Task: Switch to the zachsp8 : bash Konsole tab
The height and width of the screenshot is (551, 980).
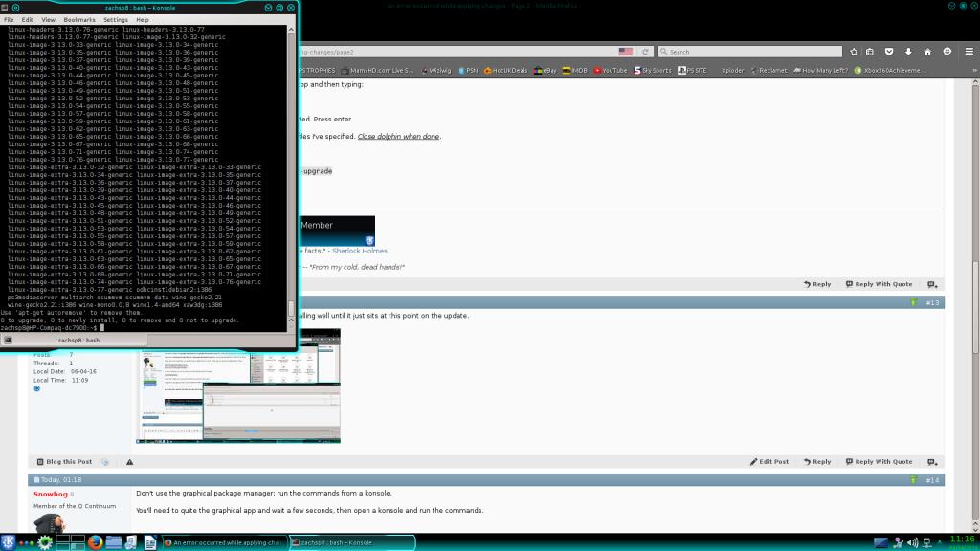Action: coord(78,340)
